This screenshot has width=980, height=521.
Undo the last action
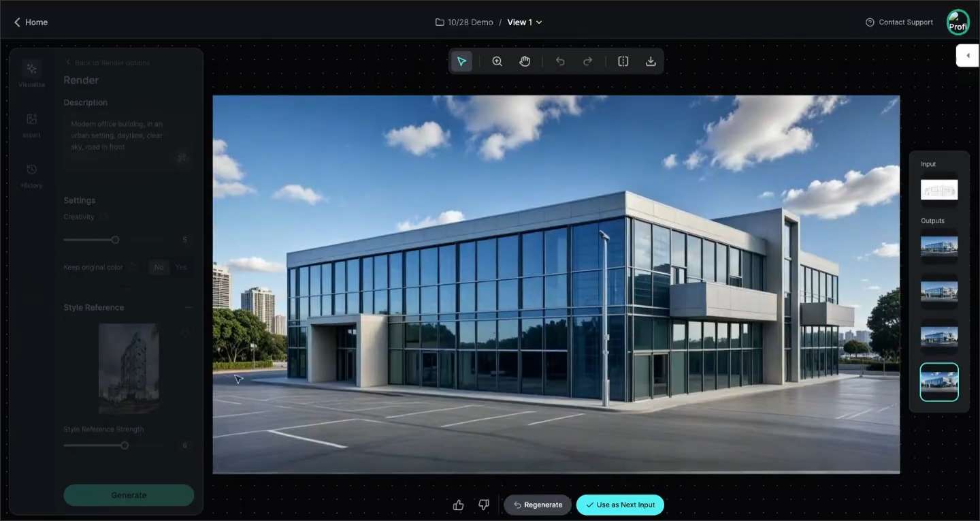point(560,61)
